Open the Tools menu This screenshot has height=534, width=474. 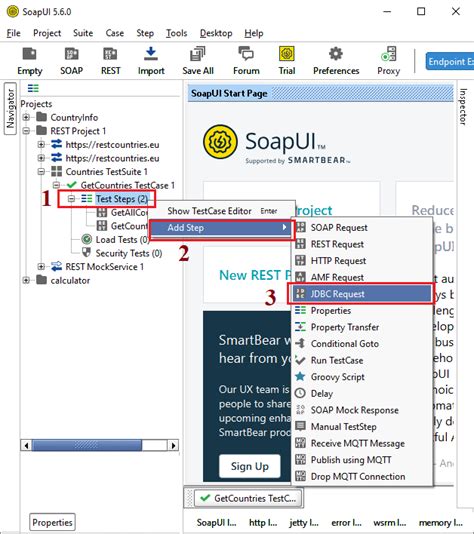pos(176,33)
